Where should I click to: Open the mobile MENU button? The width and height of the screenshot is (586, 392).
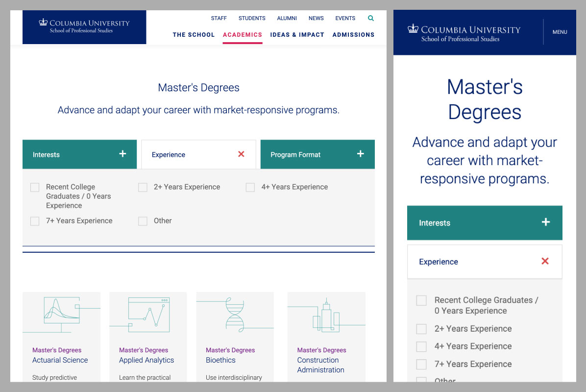click(x=560, y=32)
